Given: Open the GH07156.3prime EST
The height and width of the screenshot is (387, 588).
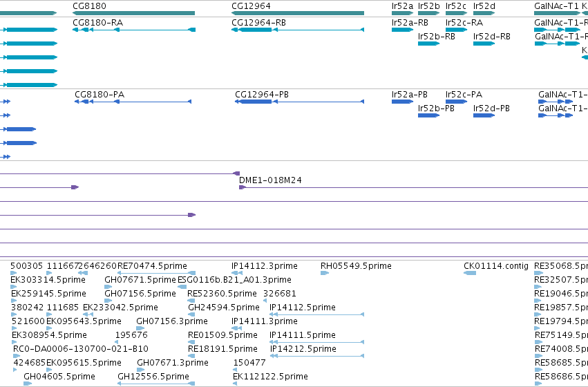Looking at the screenshot, I should (140, 328).
